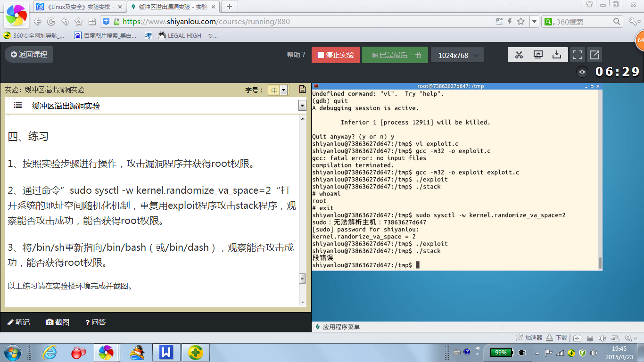This screenshot has width=644, height=362.
Task: Expand the 缓冲区溢出漏洞实验 chapter dropdown
Action: (x=302, y=106)
